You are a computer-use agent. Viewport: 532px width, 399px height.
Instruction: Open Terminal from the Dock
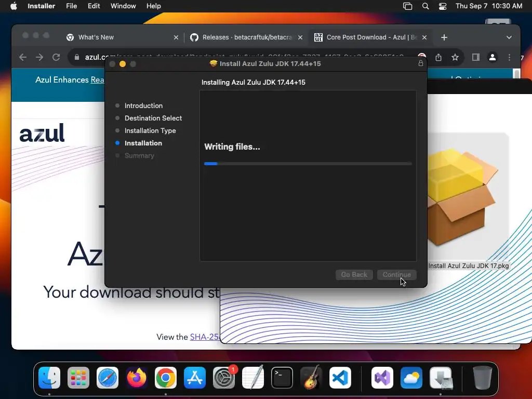coord(282,378)
